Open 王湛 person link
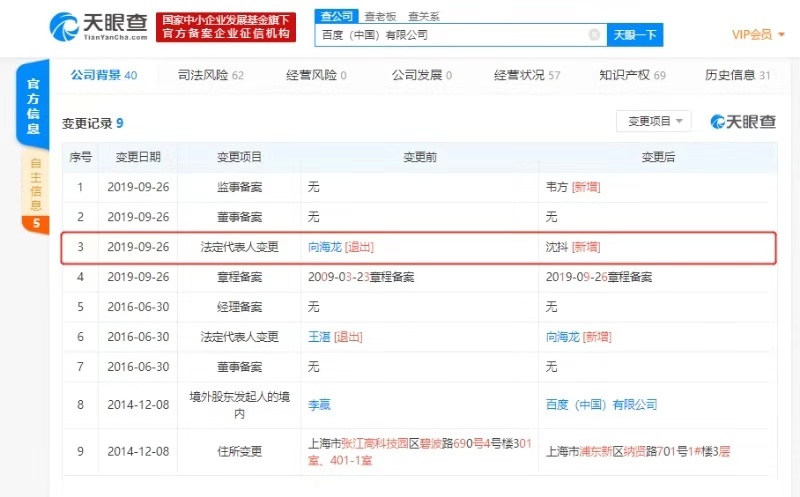This screenshot has height=497, width=800. click(x=319, y=337)
